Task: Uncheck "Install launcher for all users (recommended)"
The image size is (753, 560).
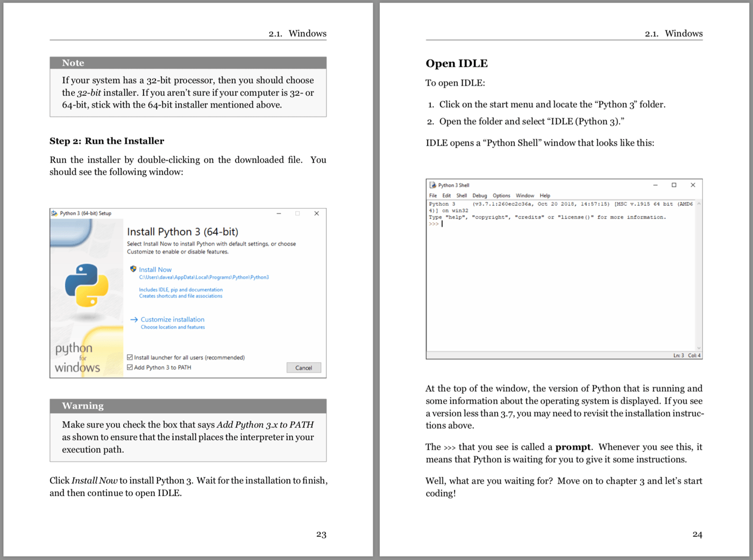Action: [130, 357]
